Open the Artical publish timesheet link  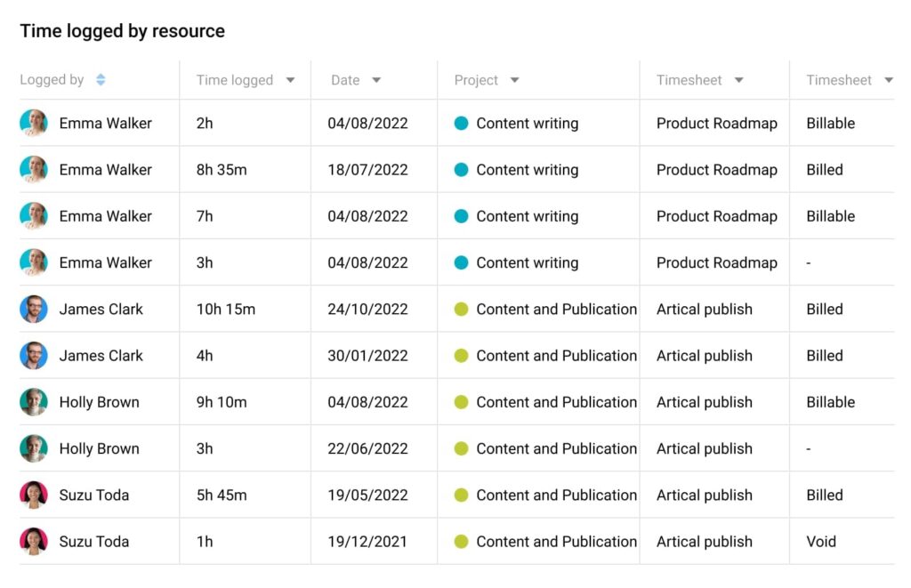(x=704, y=309)
